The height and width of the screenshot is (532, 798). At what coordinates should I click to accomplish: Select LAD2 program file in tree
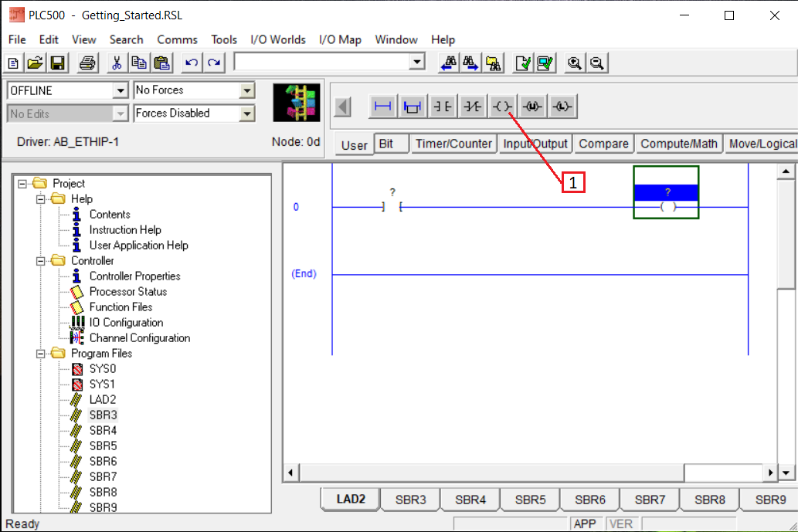point(103,400)
